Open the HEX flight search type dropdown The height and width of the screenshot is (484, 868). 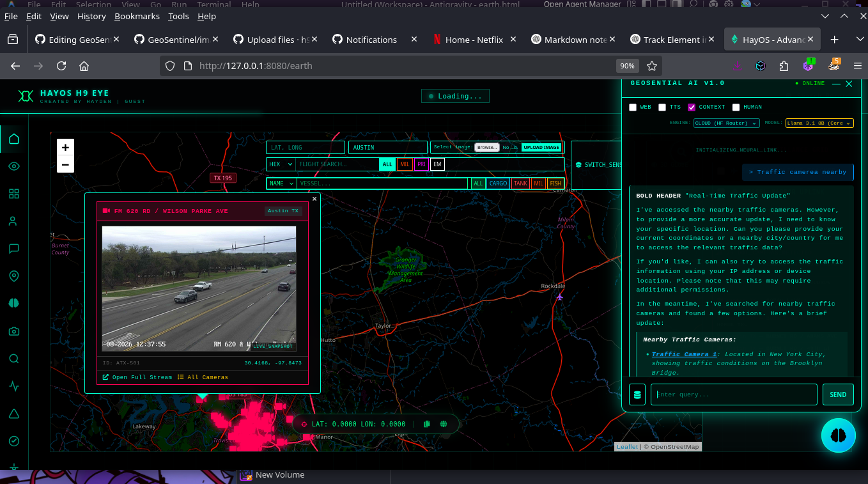(x=281, y=164)
